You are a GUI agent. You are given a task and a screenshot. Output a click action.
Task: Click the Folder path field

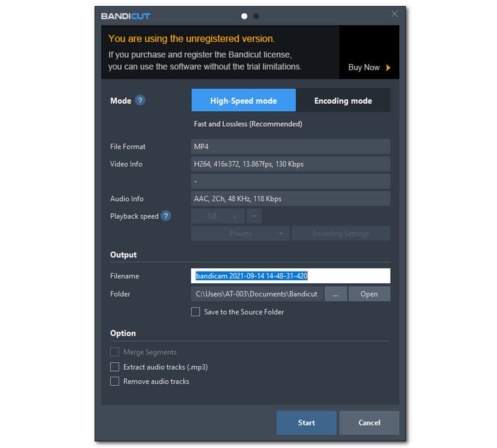tap(257, 294)
